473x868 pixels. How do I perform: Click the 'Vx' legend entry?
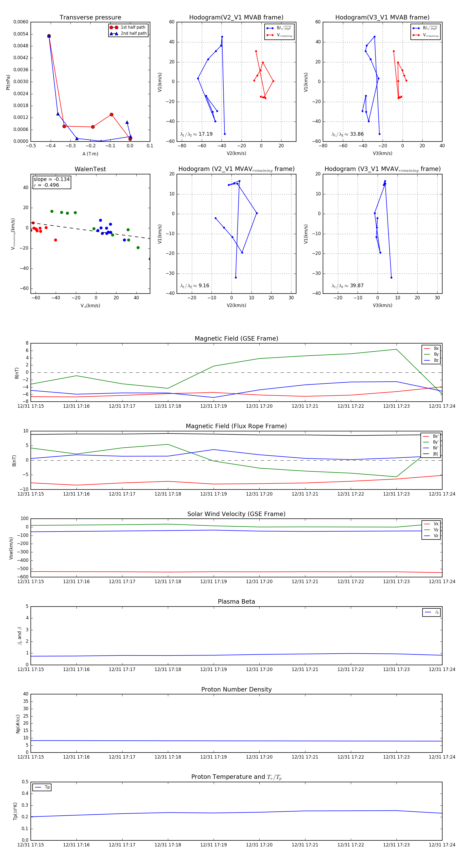431,524
